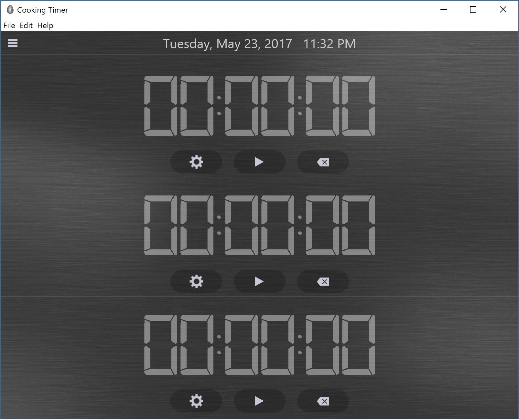519x420 pixels.
Task: Clear the middle timer's value
Action: 322,281
